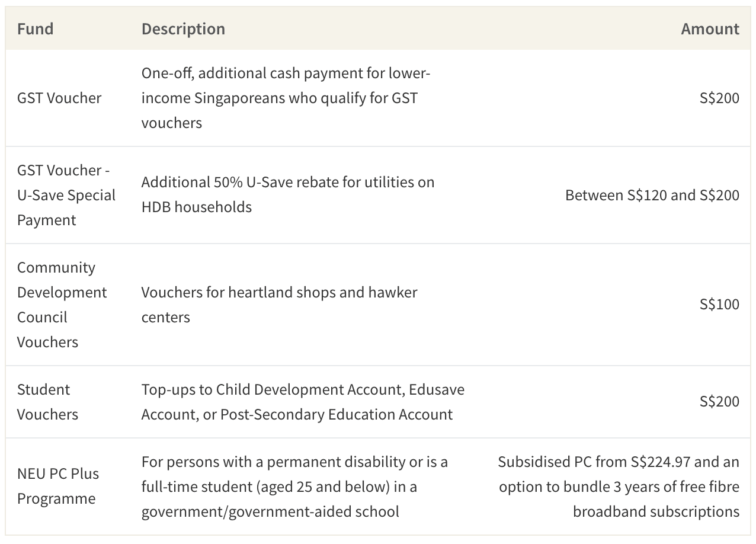Viewport: 756px width, 544px height.
Task: Select the Student Vouchers fund cell
Action: 47,402
